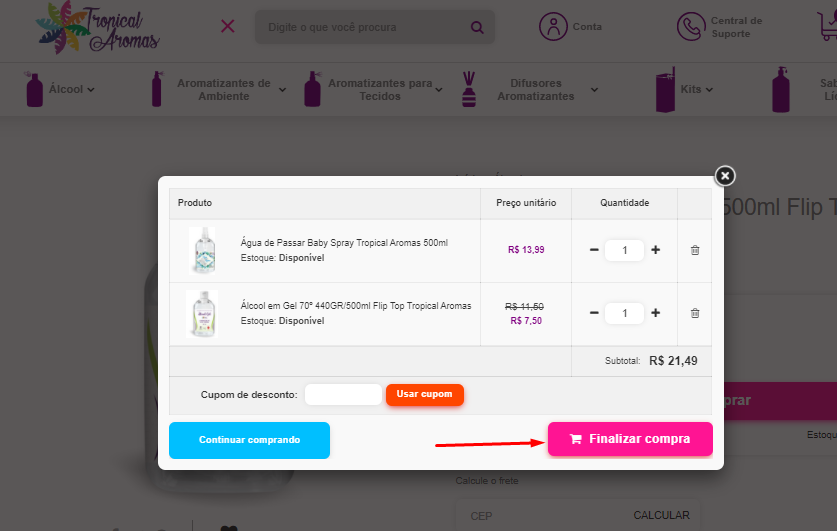Click quantity field for Álcool em Gel

pyautogui.click(x=625, y=313)
